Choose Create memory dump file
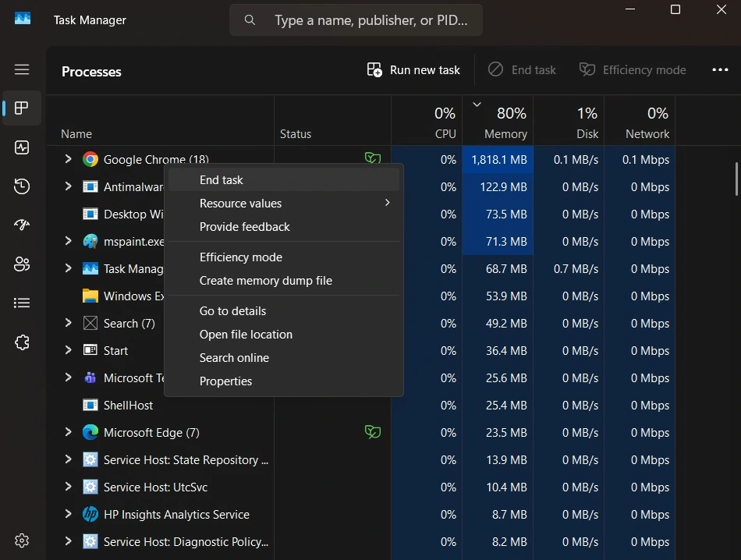741x560 pixels. click(x=265, y=280)
